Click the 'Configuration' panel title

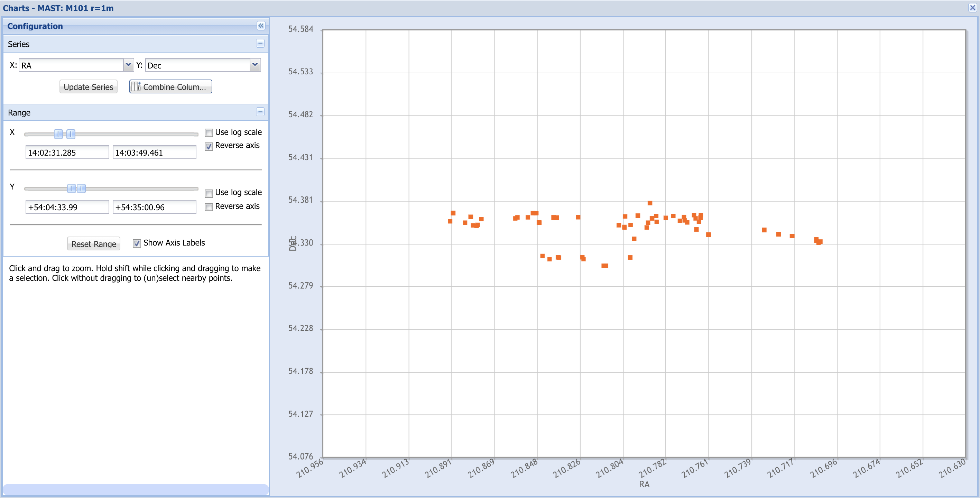click(x=35, y=26)
